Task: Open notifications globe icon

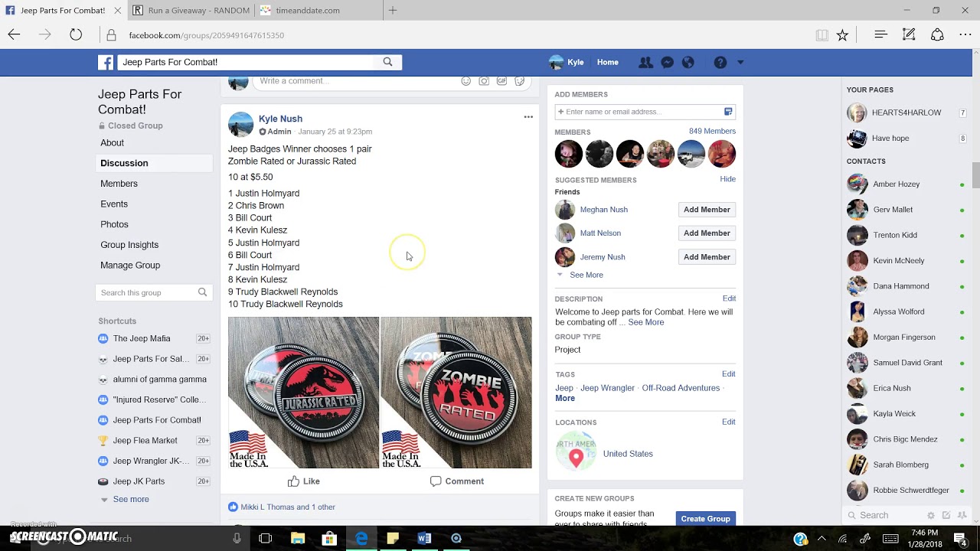Action: (x=688, y=63)
